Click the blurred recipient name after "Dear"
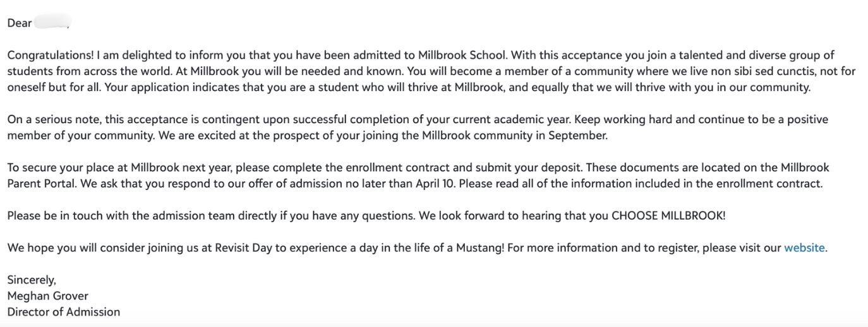 [52, 23]
